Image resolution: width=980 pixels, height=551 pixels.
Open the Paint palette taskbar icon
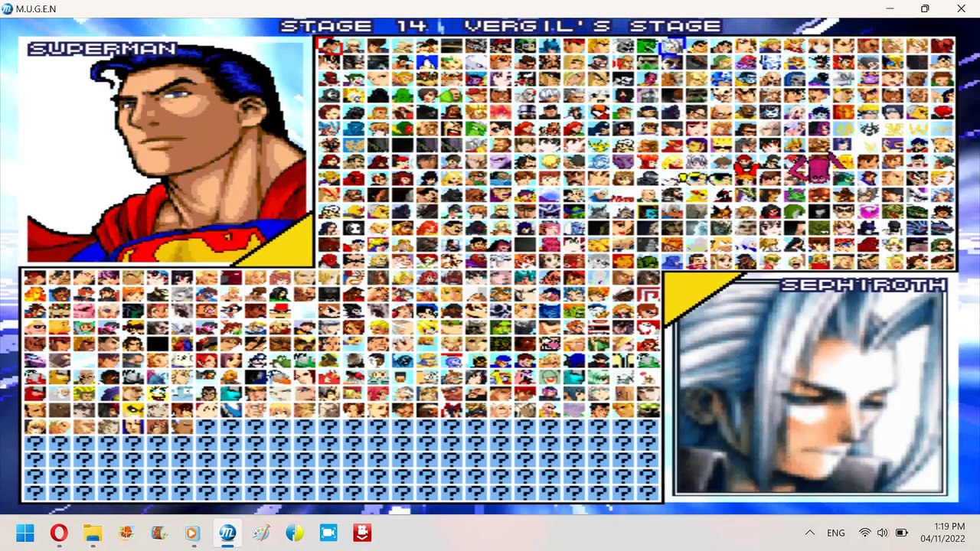coord(261,533)
